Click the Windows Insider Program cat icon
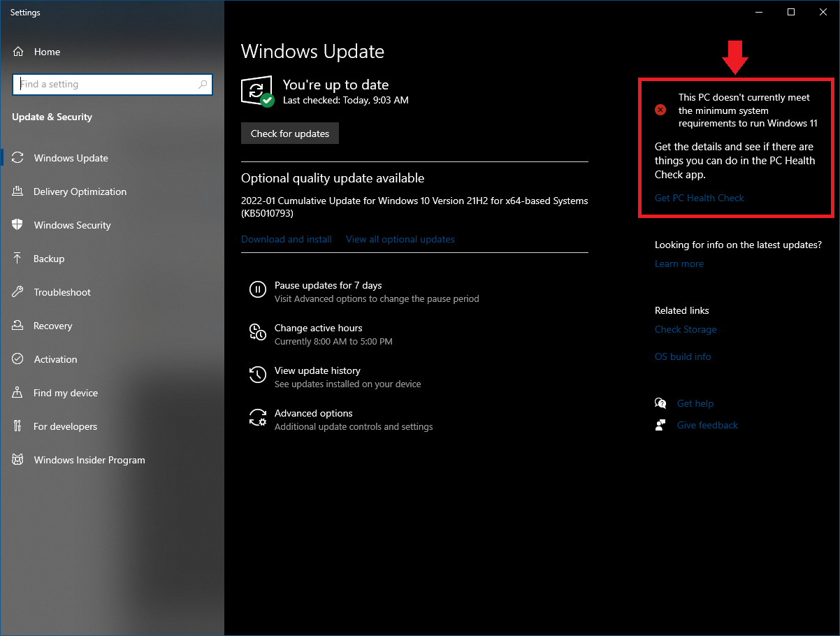840x636 pixels. pos(18,460)
